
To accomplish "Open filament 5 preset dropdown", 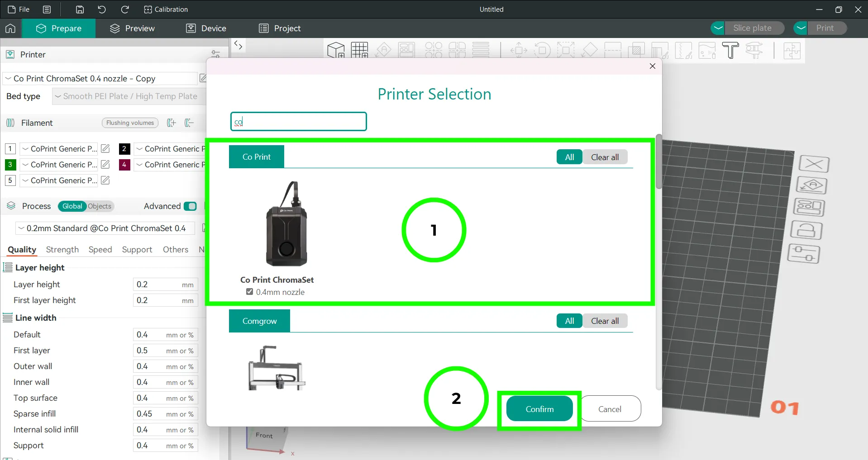I will pyautogui.click(x=59, y=180).
